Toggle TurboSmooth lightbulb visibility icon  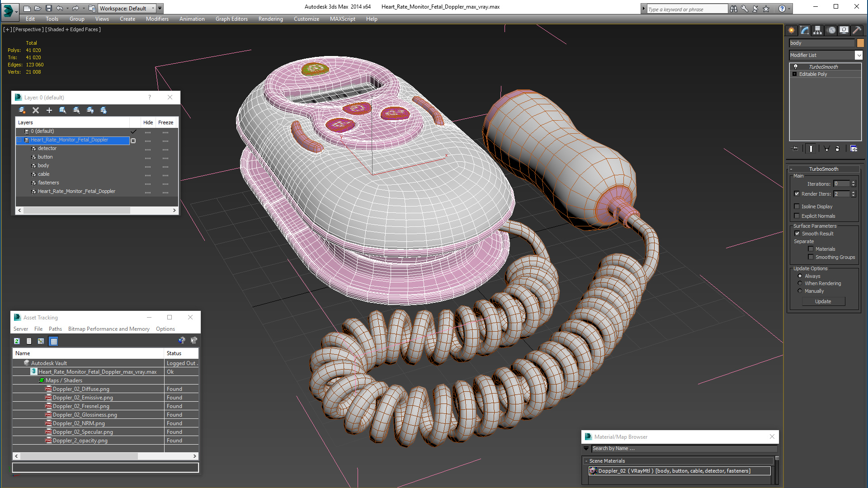tap(796, 67)
